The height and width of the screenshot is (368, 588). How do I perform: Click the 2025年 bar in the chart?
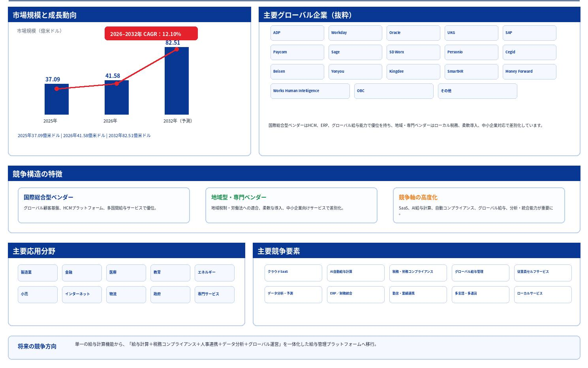56,99
